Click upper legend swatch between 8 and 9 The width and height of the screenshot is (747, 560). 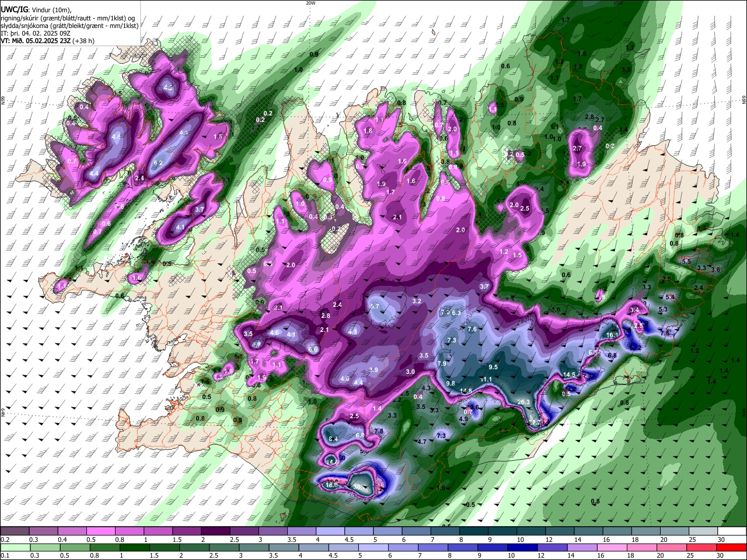(x=474, y=531)
